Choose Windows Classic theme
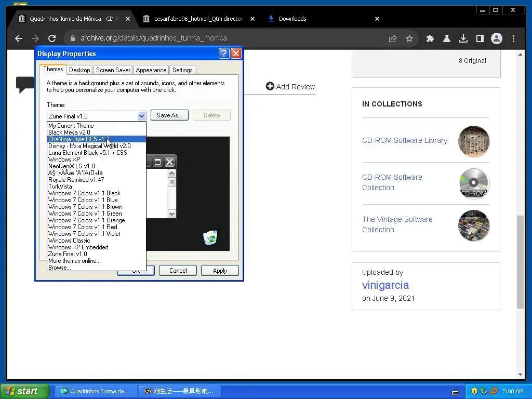Screen dimensions: 532x399 [96, 241]
